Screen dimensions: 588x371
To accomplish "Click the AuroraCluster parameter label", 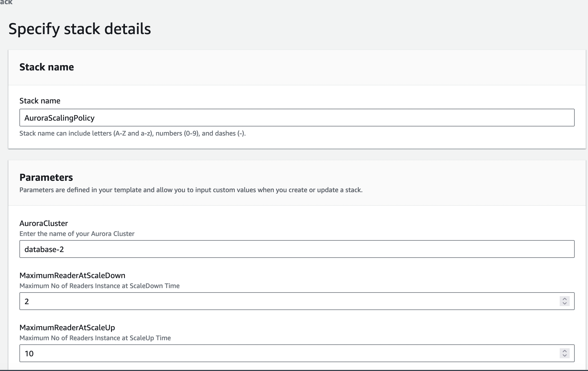I will click(44, 223).
